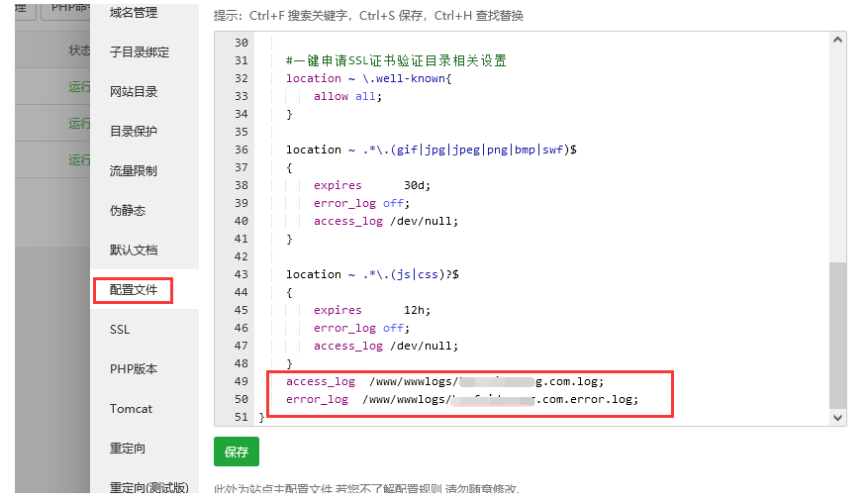The width and height of the screenshot is (868, 503).
Task: Click the location line with gif|jpg|jpeg pattern
Action: pyautogui.click(x=432, y=150)
